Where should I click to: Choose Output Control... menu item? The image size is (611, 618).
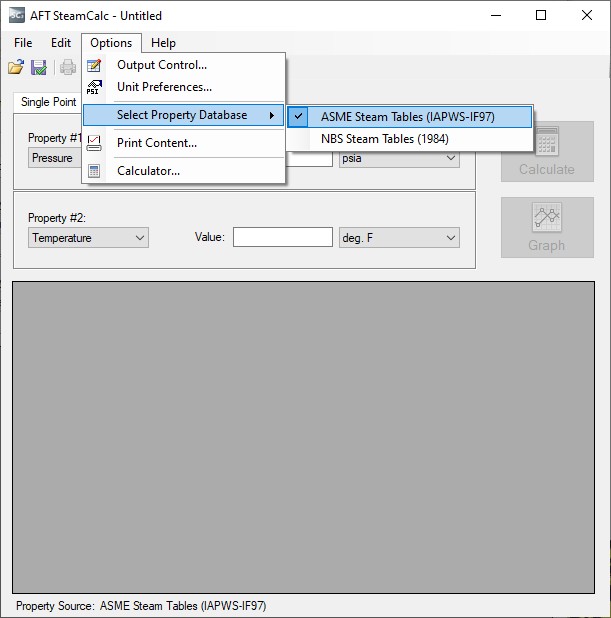(184, 65)
